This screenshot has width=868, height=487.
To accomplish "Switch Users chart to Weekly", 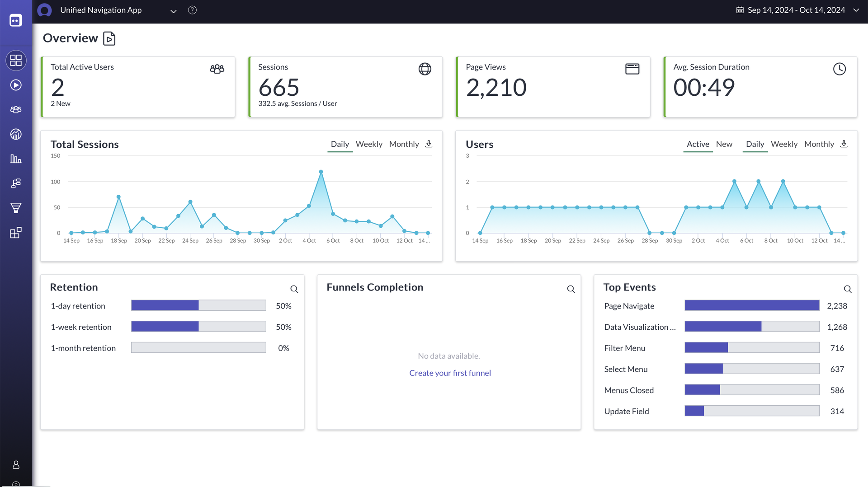I will click(x=784, y=144).
